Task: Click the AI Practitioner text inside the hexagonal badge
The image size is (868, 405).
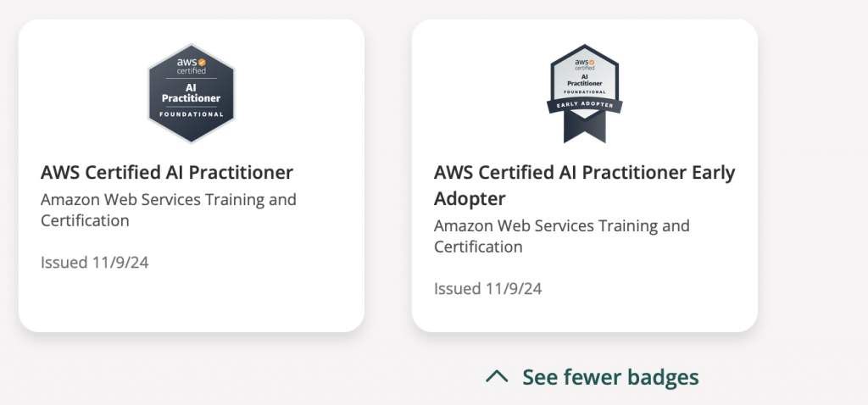Action: (x=191, y=93)
